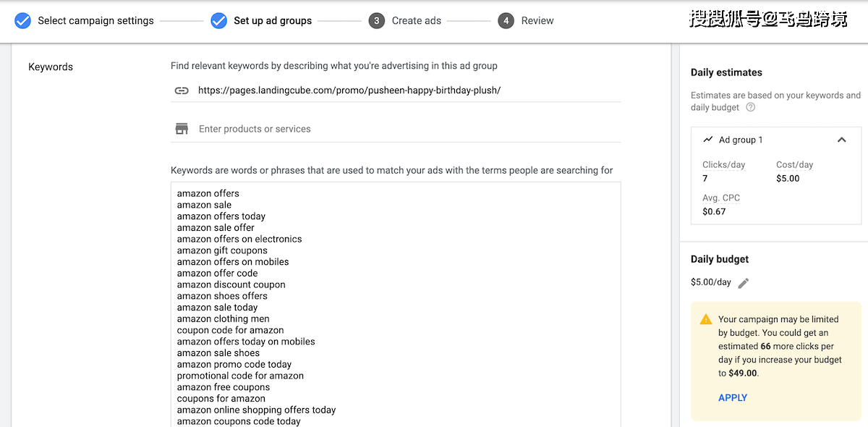868x427 pixels.
Task: Open the Review step
Action: point(537,20)
